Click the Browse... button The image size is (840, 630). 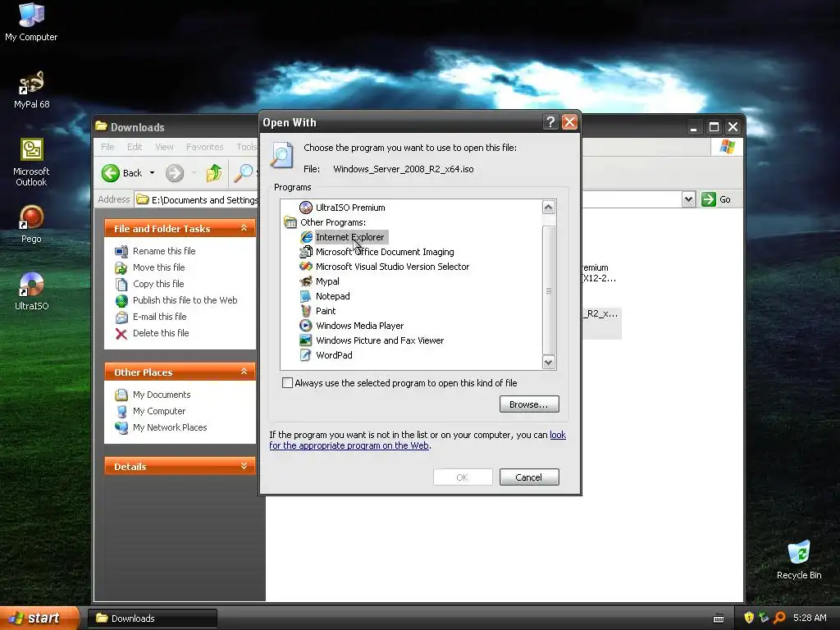point(529,404)
